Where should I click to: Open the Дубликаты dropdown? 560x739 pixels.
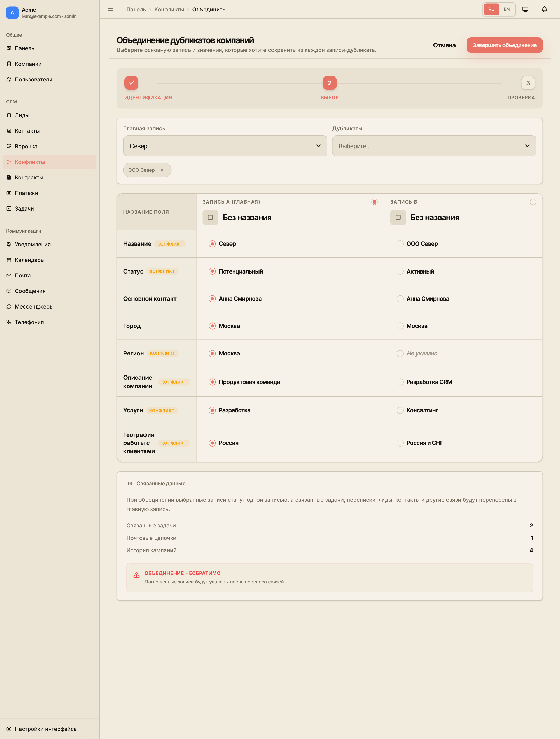(x=434, y=146)
